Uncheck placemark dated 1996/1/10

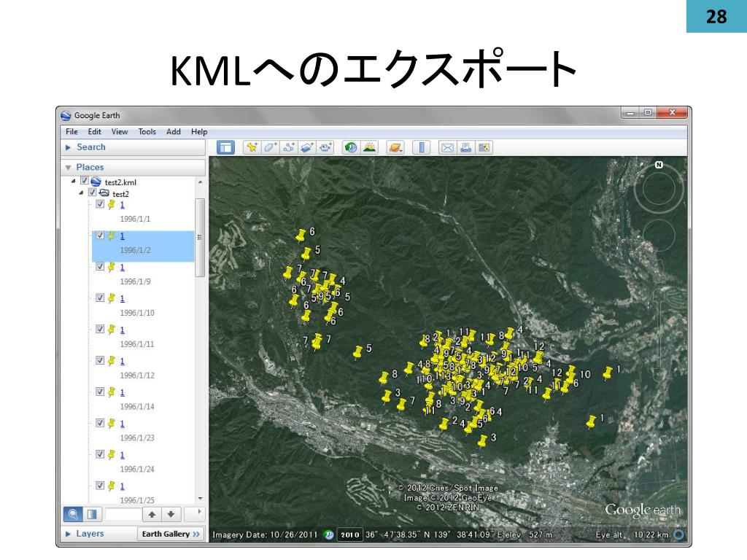click(x=100, y=297)
